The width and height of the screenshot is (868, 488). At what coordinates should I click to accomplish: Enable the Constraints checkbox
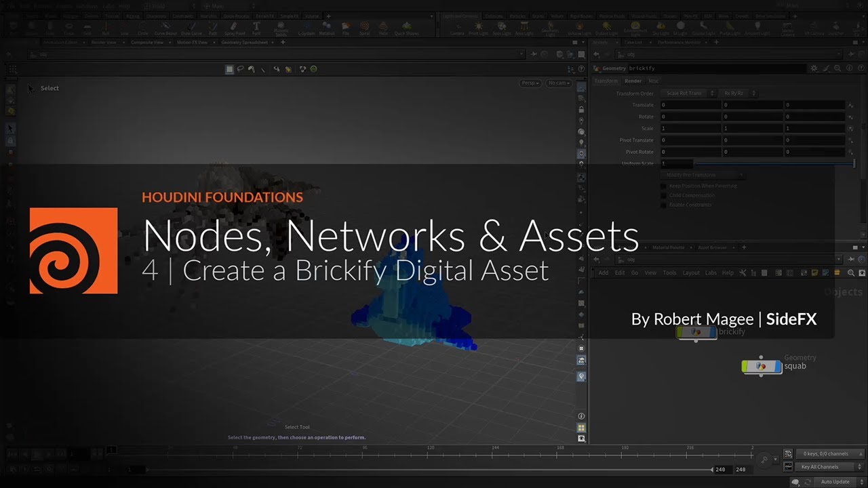click(x=664, y=205)
